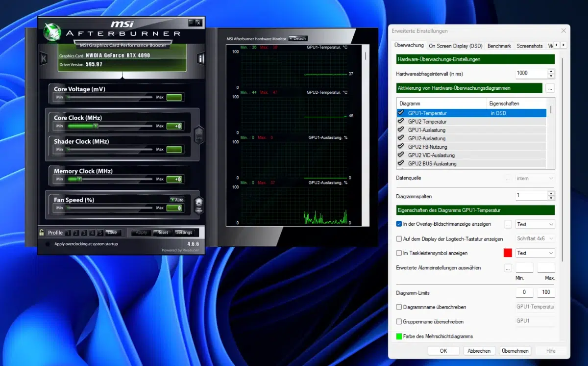Viewport: 588px width, 366px height.
Task: Toggle checkmark for GPU2 FB-Nutzung graph
Action: coord(401,146)
